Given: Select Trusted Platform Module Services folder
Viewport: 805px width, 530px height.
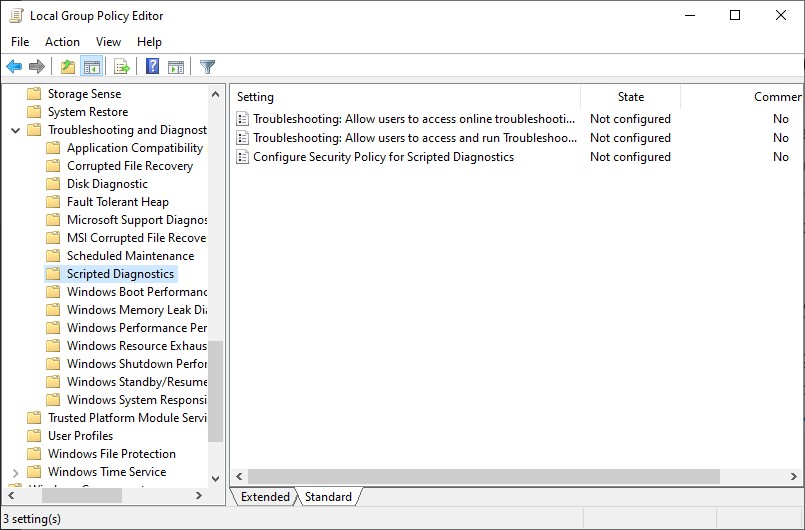Looking at the screenshot, I should 127,418.
